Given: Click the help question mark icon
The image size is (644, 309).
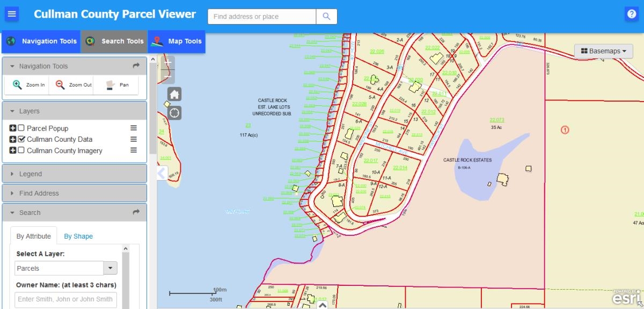Looking at the screenshot, I should [x=631, y=14].
